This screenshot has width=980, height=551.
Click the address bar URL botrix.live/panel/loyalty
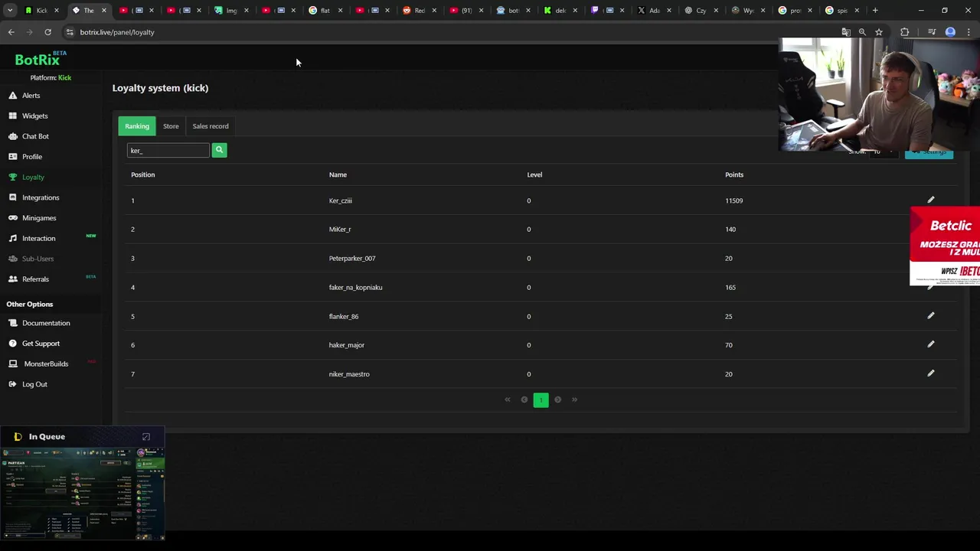click(x=117, y=32)
